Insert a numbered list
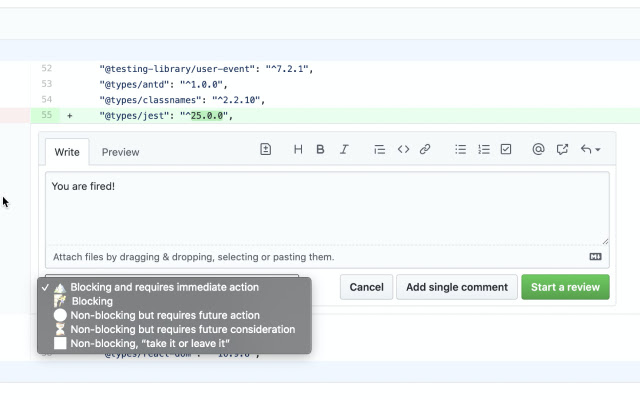Screen dimensions: 640x400 [484, 150]
